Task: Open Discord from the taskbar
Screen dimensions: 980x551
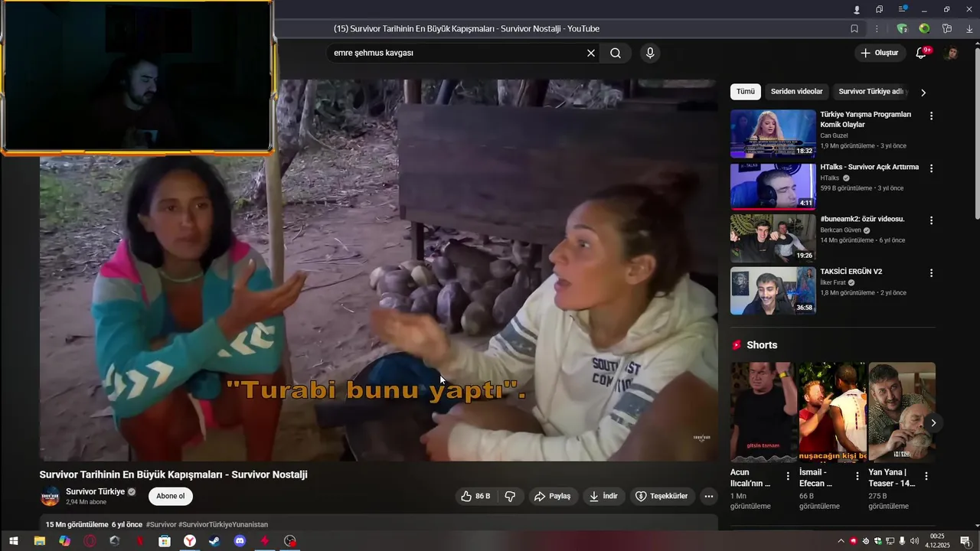Action: tap(240, 541)
